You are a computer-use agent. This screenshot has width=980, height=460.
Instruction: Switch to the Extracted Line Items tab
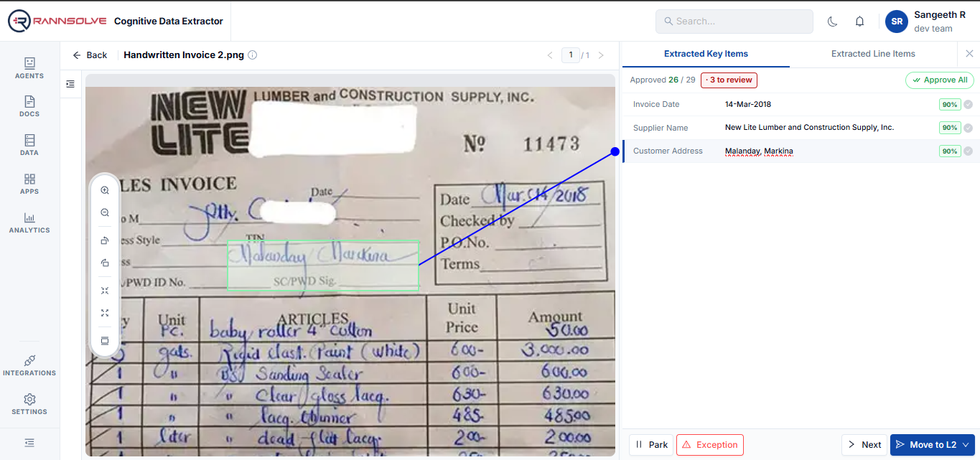(873, 54)
